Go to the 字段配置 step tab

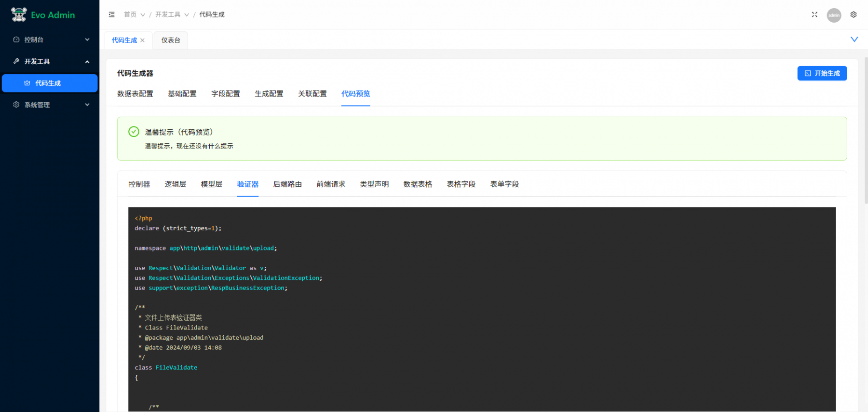(226, 94)
